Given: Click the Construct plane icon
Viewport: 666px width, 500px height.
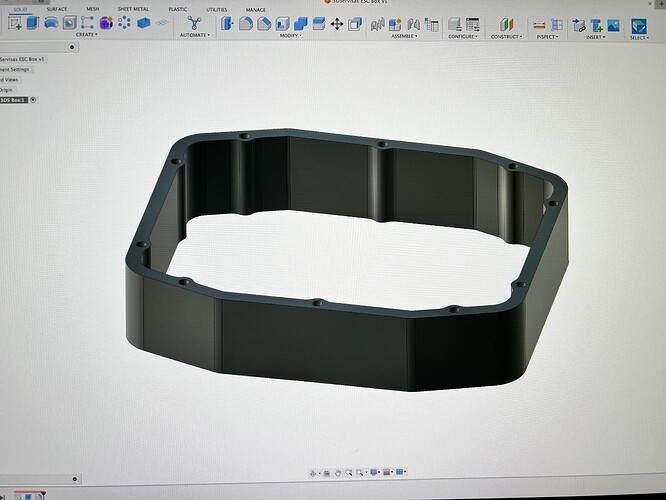Looking at the screenshot, I should click(x=506, y=25).
